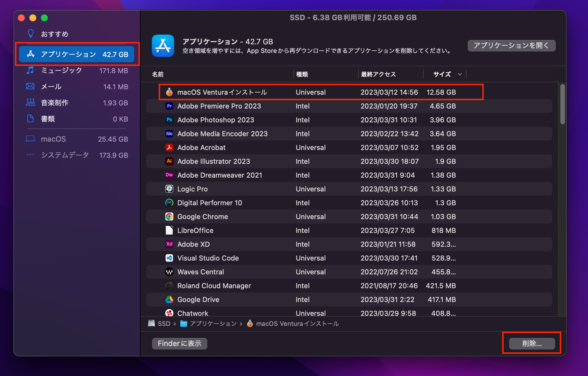Image resolution: width=588 pixels, height=376 pixels.
Task: Open the おすすめ sidebar section
Action: click(x=77, y=34)
